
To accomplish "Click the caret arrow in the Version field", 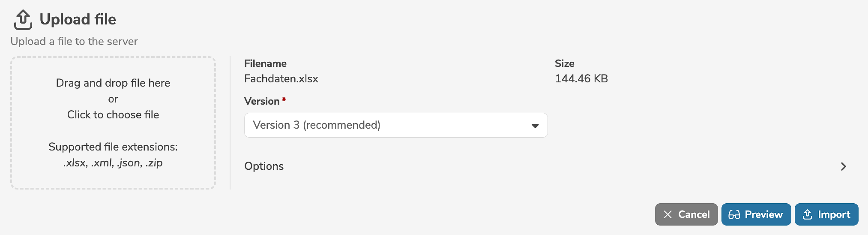I will [x=535, y=126].
